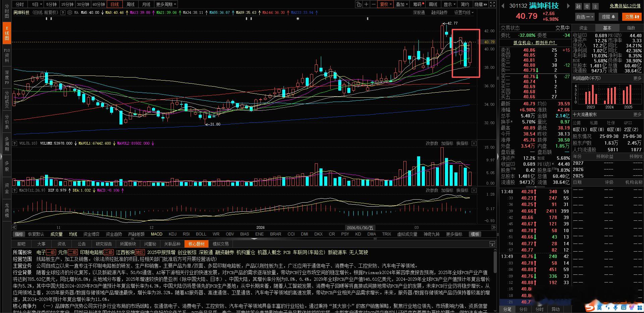Expand the 设置均线 dropdown

tap(464, 12)
